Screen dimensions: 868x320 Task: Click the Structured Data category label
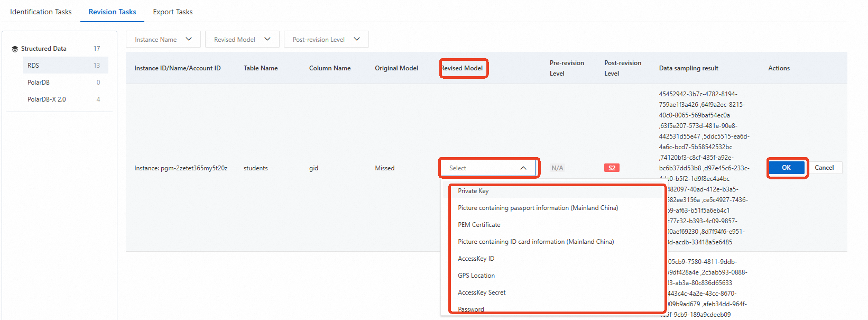44,49
